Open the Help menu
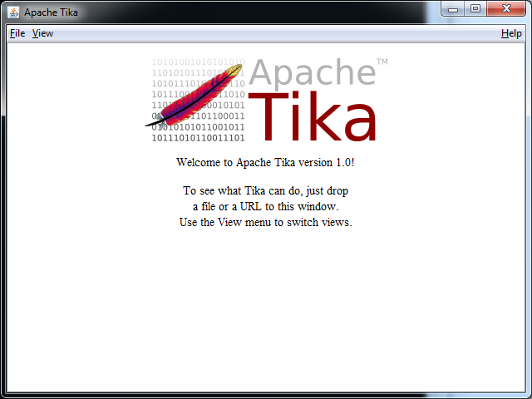The height and width of the screenshot is (399, 532). click(x=511, y=33)
